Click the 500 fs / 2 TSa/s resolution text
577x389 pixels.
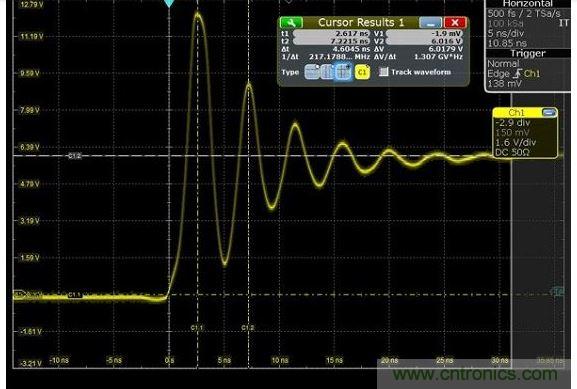coord(524,14)
